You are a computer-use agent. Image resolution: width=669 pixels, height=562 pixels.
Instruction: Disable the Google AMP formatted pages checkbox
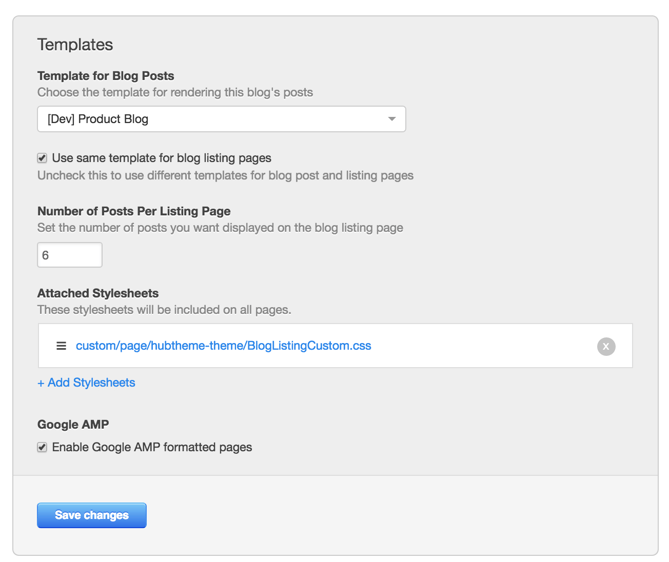[42, 447]
